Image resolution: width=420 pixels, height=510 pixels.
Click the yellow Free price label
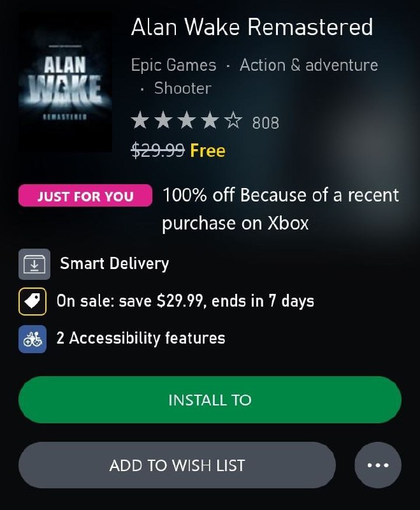point(208,150)
